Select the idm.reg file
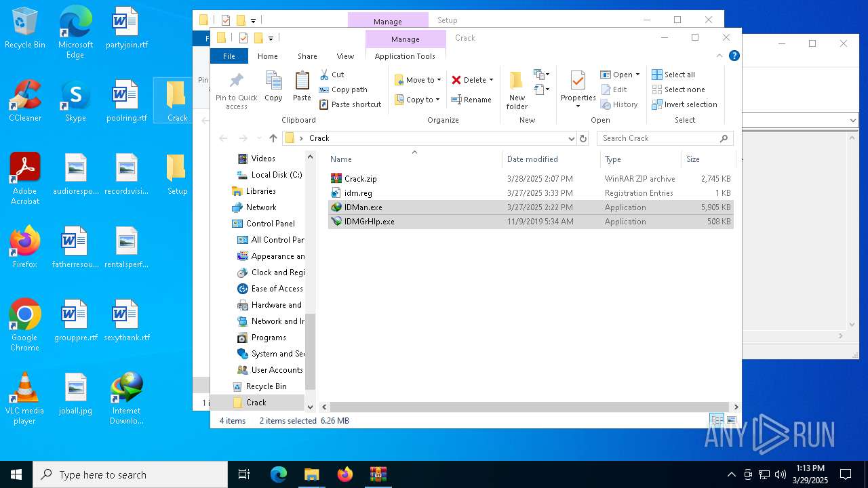Viewport: 868px width, 488px height. [530, 193]
